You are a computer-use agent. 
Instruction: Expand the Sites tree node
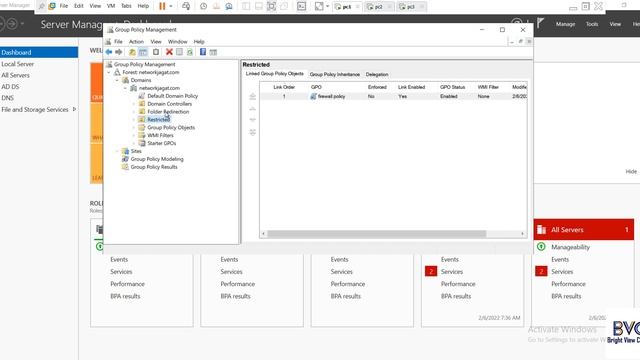(117, 151)
